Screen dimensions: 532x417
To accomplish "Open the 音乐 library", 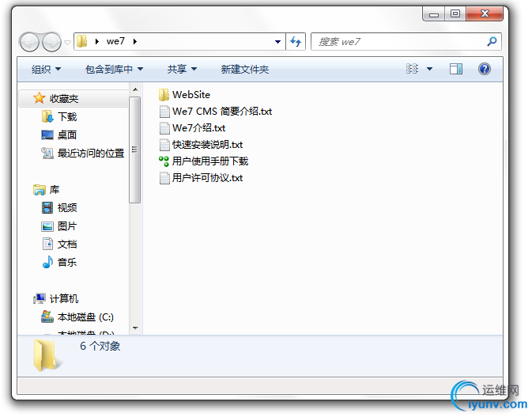I will [67, 263].
